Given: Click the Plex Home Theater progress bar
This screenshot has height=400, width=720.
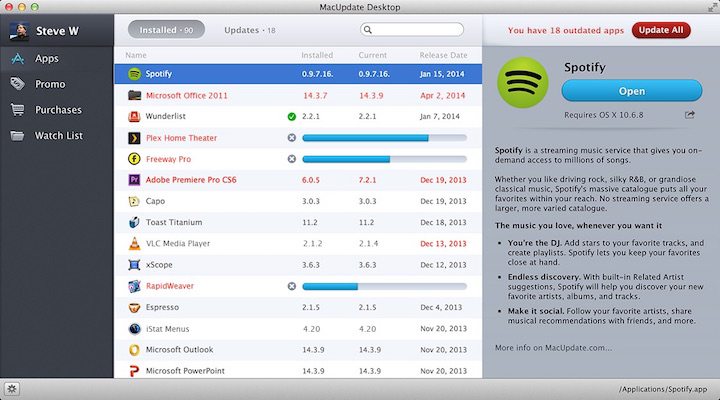Looking at the screenshot, I should [x=384, y=138].
